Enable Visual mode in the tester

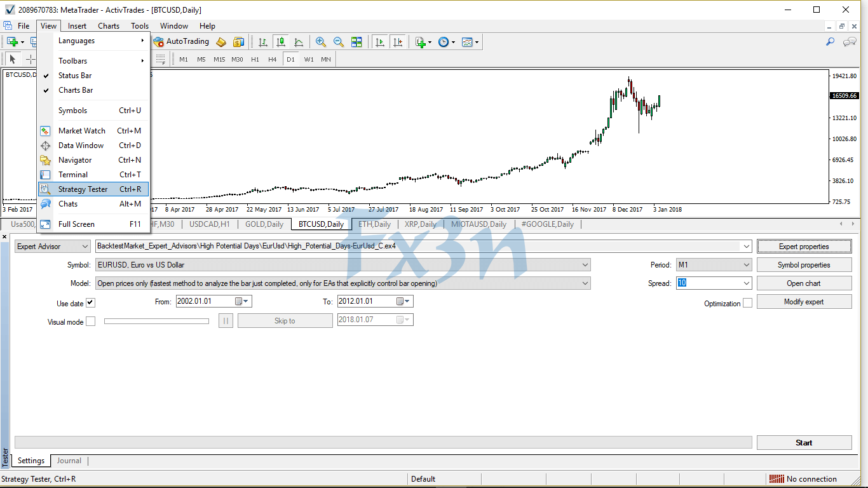(91, 320)
